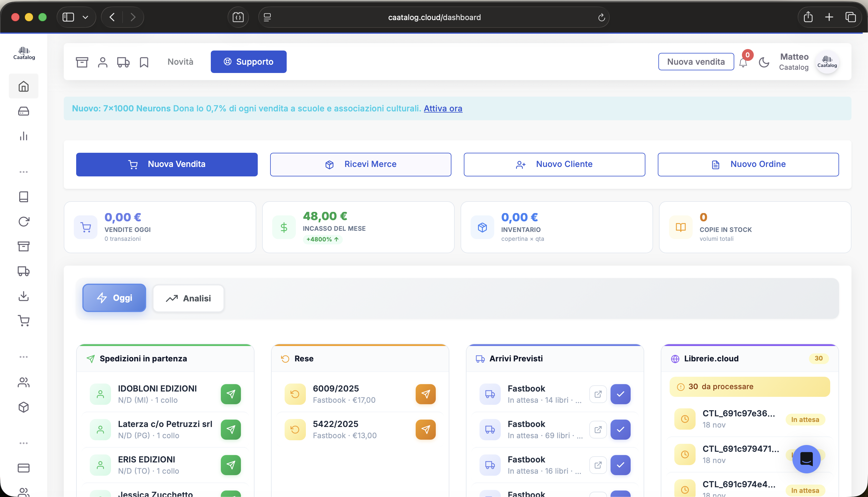Open the archive box sidebar icon
Screen dimensions: 868x497
point(24,246)
